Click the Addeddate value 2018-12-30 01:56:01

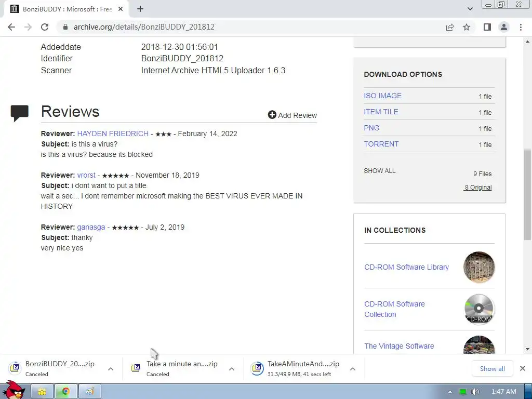(179, 47)
